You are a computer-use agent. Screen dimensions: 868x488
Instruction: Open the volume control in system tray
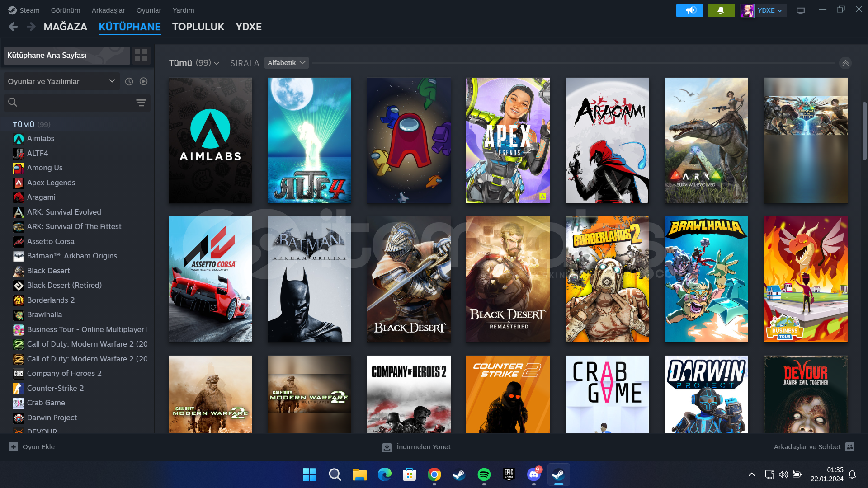[783, 474]
